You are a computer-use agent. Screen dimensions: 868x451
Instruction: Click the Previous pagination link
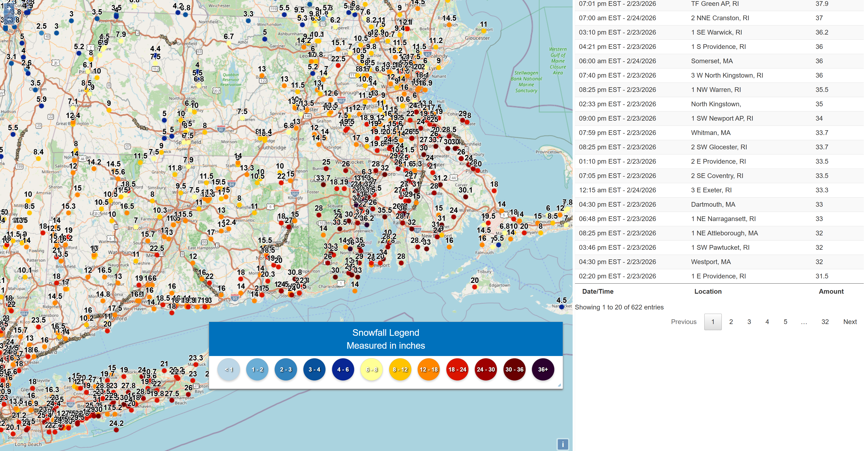pyautogui.click(x=683, y=322)
